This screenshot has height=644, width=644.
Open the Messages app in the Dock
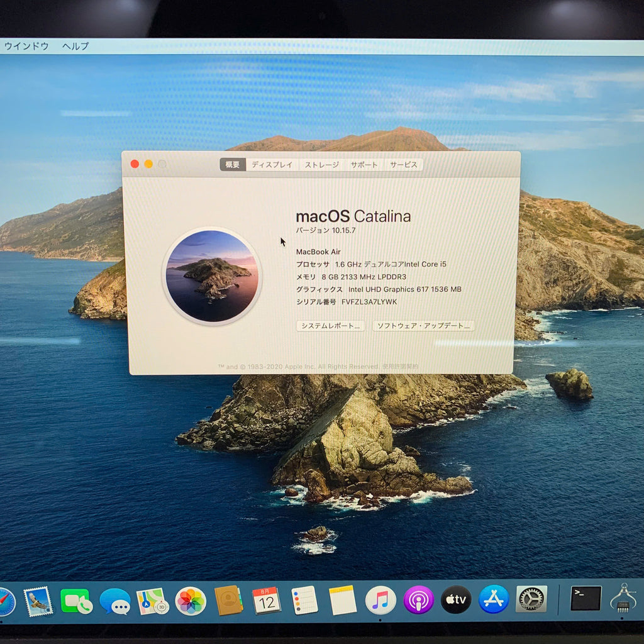pos(115,601)
